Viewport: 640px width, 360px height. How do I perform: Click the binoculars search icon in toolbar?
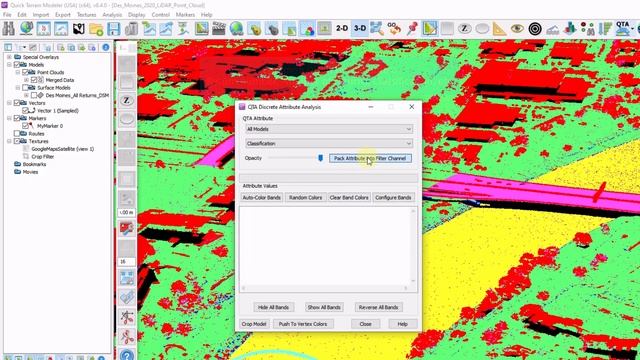9,29
